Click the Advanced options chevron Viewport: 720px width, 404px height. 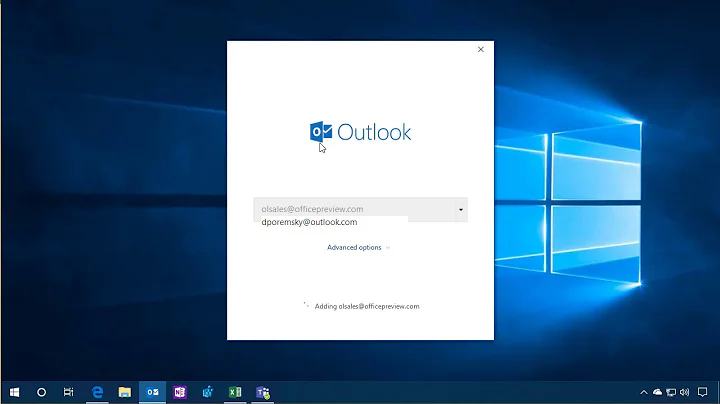388,248
